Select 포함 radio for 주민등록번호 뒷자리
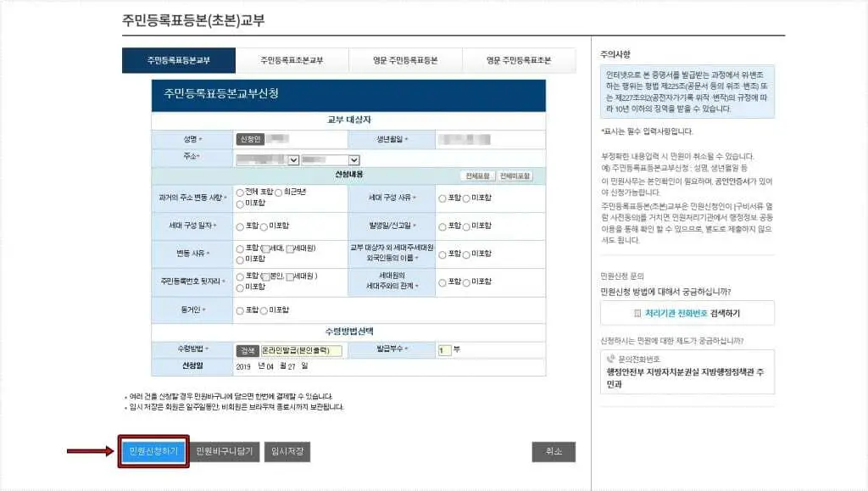This screenshot has width=868, height=491. coord(240,276)
